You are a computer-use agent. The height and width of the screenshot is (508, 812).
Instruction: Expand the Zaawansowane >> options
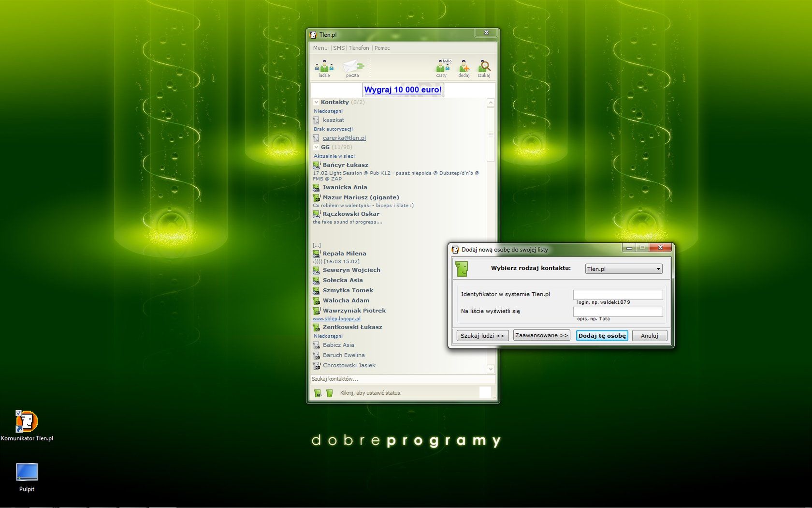(541, 335)
